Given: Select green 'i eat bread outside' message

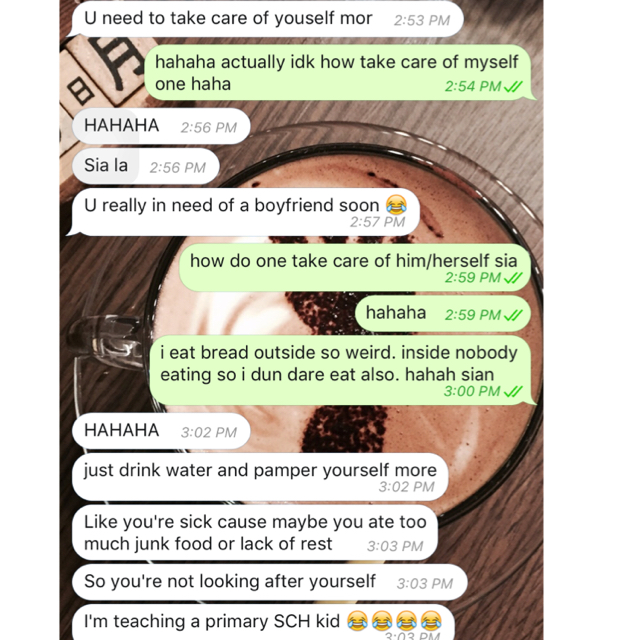Looking at the screenshot, I should point(342,370).
